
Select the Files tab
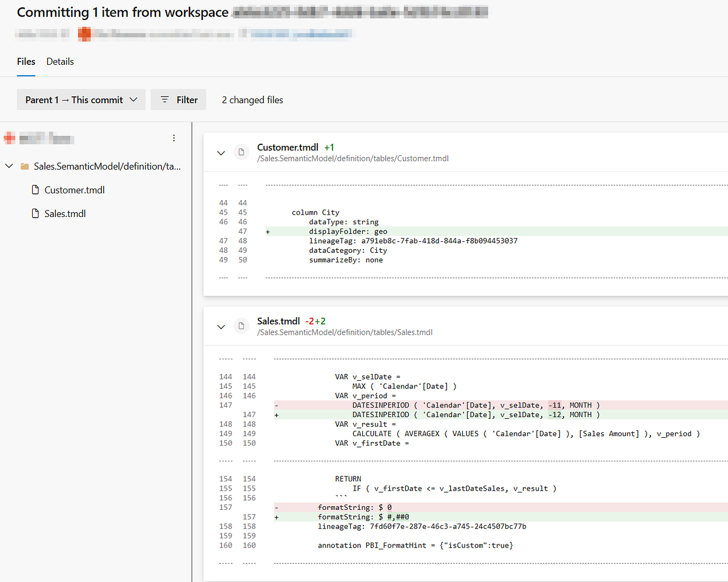[x=26, y=62]
